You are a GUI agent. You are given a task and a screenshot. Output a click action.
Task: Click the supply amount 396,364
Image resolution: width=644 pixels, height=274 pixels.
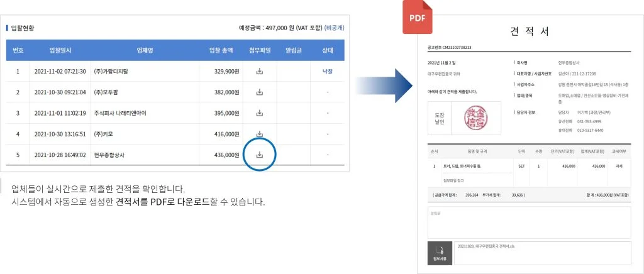pos(472,195)
